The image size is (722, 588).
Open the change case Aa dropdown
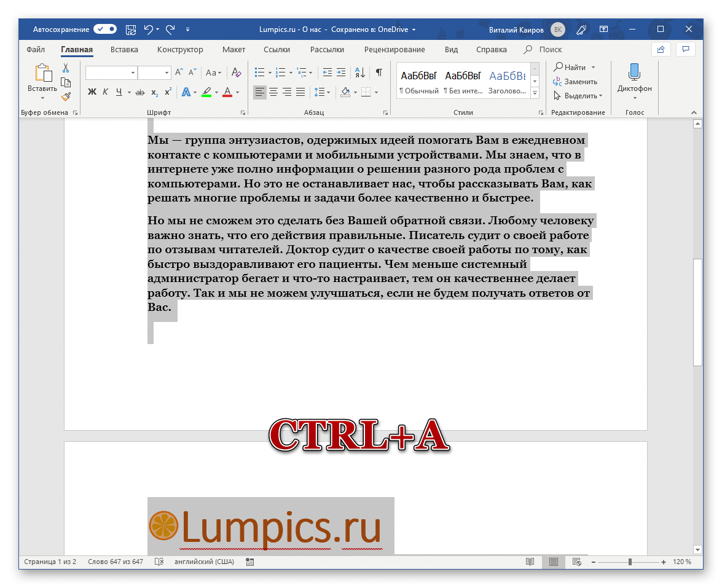[x=214, y=73]
